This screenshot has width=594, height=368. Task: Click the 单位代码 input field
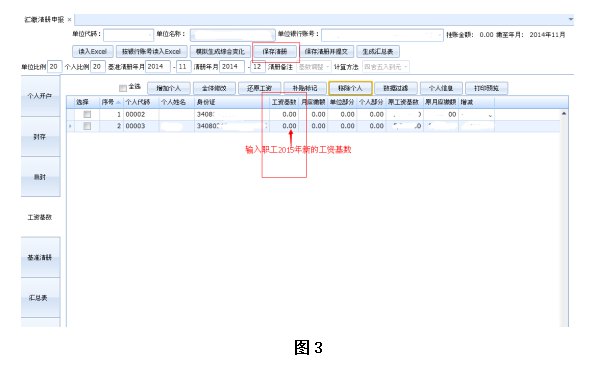(x=128, y=35)
